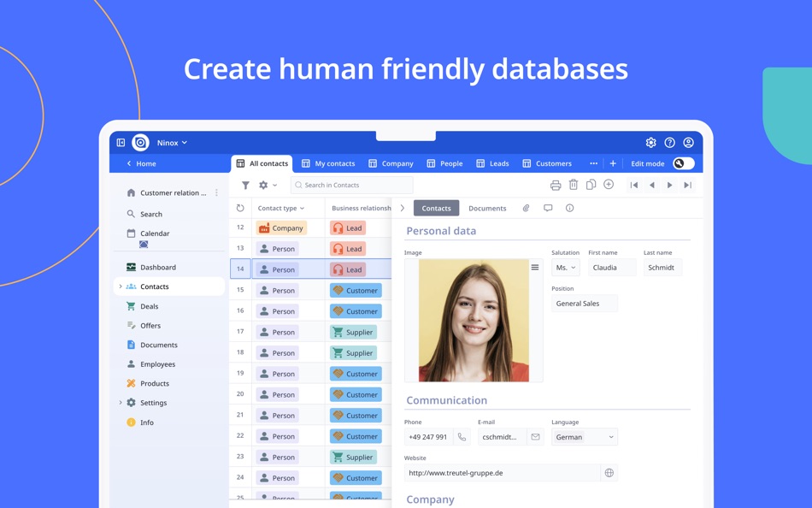Open the Language German dropdown

pyautogui.click(x=585, y=437)
